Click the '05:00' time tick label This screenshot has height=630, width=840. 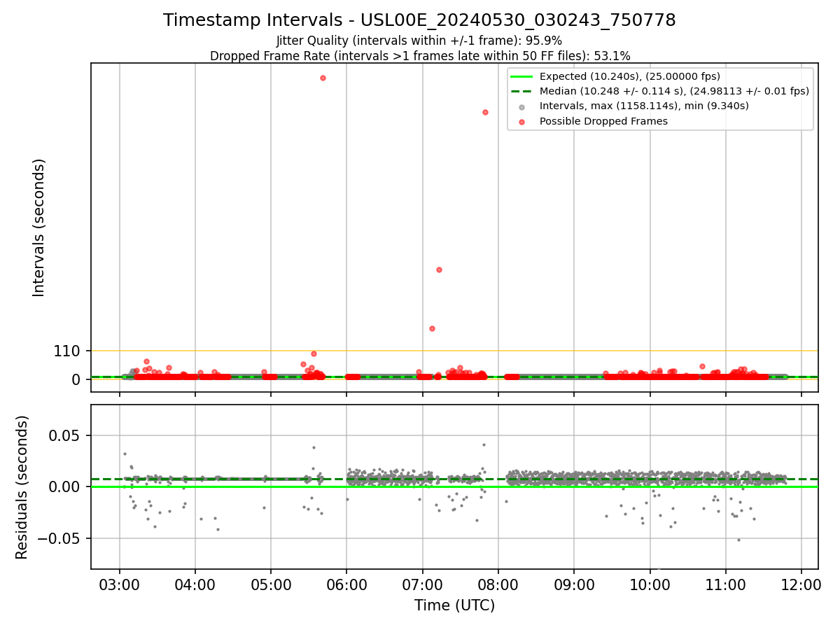click(271, 584)
